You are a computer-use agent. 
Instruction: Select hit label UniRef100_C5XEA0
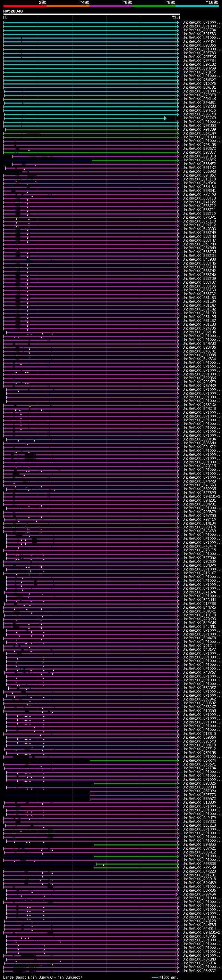(x=199, y=133)
